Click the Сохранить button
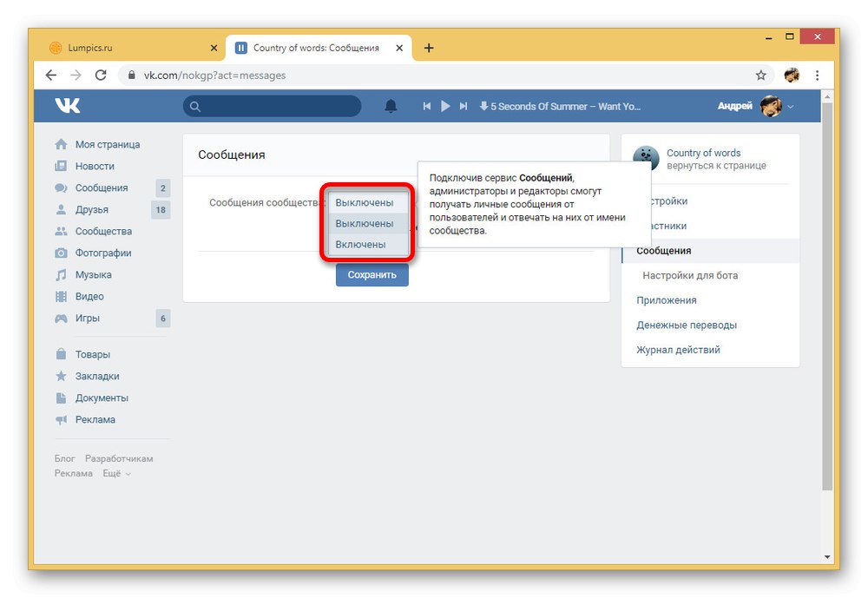868x598 pixels. (x=372, y=274)
